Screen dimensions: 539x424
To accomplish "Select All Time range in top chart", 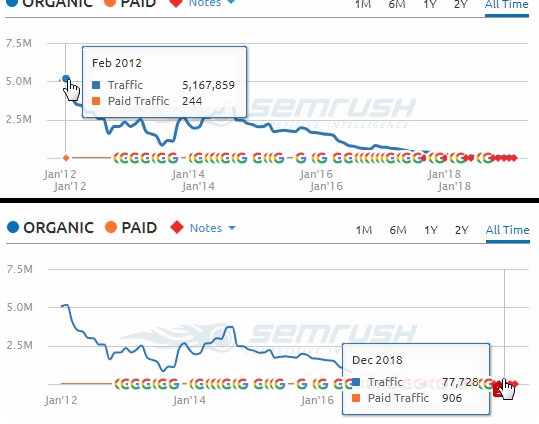I will [507, 4].
